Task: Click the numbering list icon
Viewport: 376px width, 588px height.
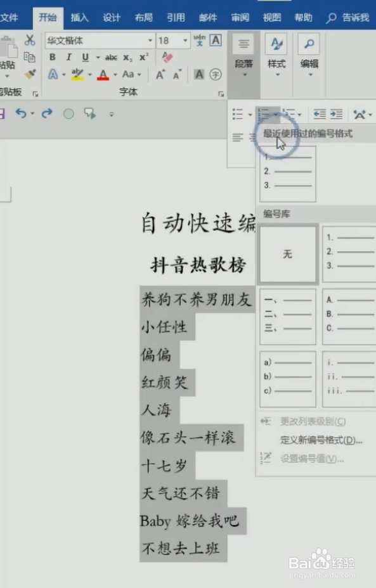Action: click(x=264, y=114)
